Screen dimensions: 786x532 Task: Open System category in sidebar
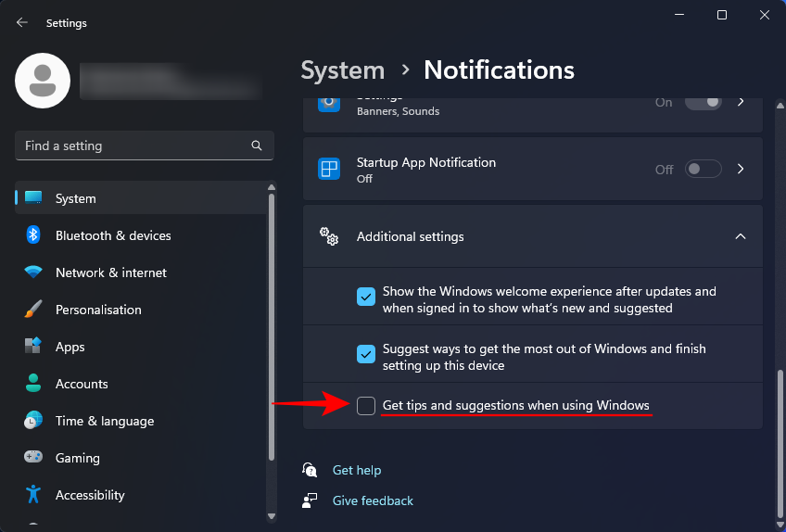coord(141,197)
